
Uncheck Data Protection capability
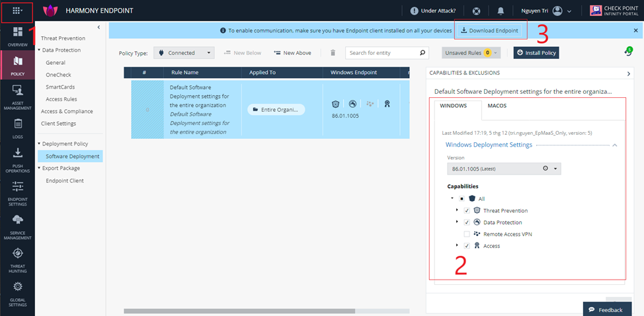tap(467, 222)
